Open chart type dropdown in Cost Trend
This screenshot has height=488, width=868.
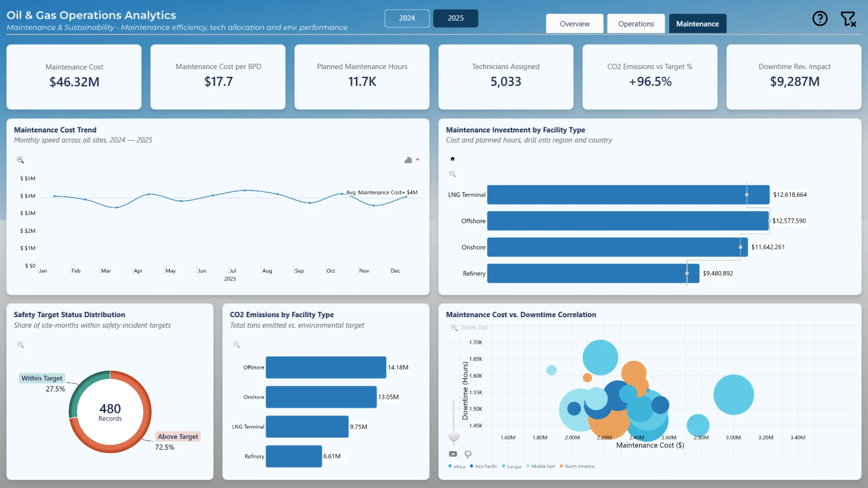click(x=412, y=160)
